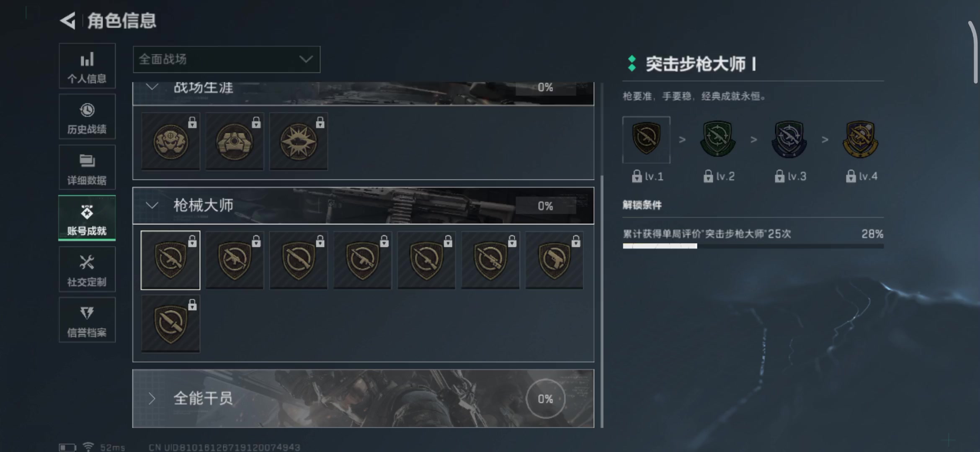View the lv.3 blue badge tier

[789, 140]
